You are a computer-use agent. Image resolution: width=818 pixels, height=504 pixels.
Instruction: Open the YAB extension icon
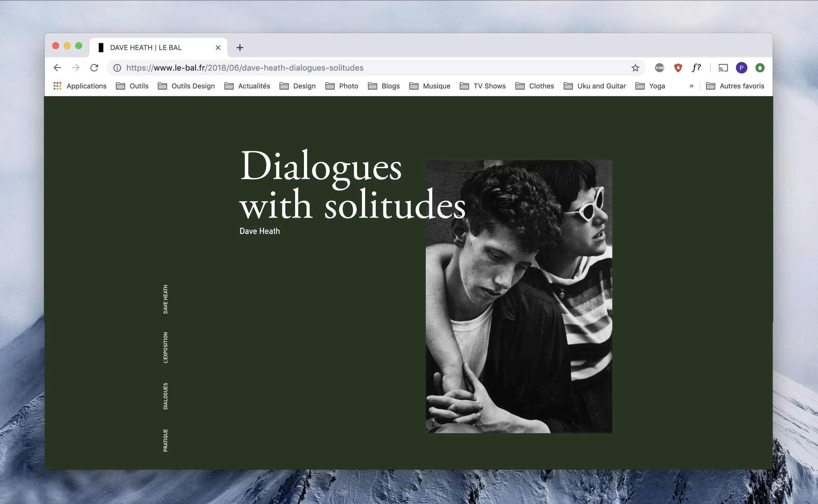pos(659,68)
